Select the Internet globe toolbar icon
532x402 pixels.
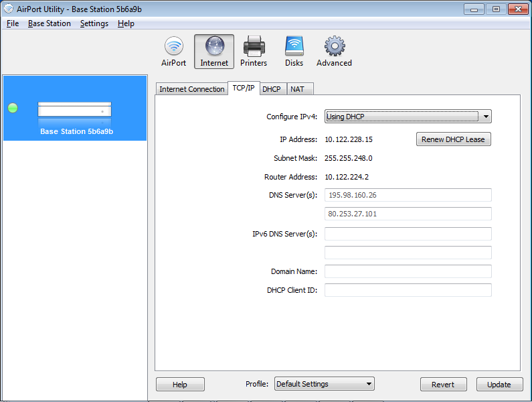[214, 52]
